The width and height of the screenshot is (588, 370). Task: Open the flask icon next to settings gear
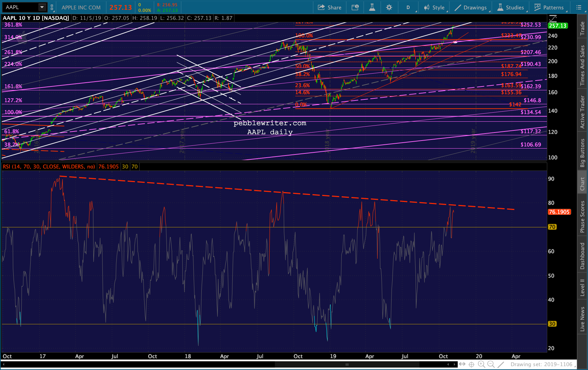372,7
